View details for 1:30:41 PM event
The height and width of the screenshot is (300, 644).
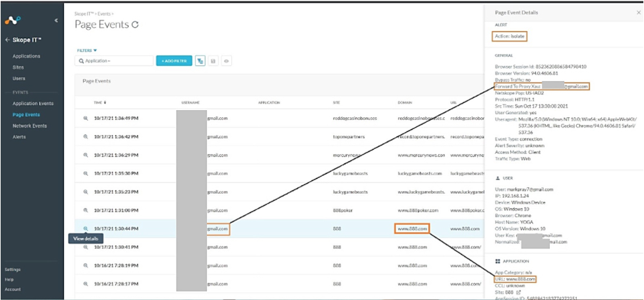(x=86, y=247)
